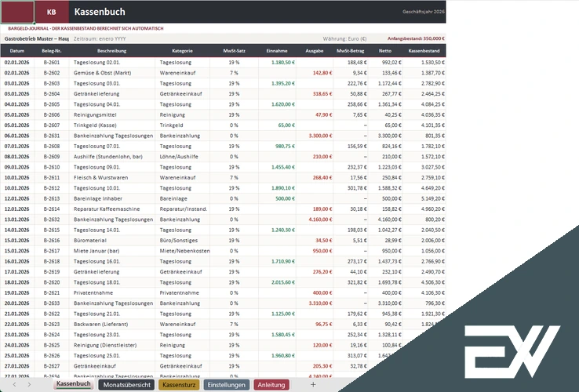Image resolution: width=579 pixels, height=392 pixels.
Task: Select cell B-2601 in Beleg-Nr. column
Action: (x=51, y=63)
